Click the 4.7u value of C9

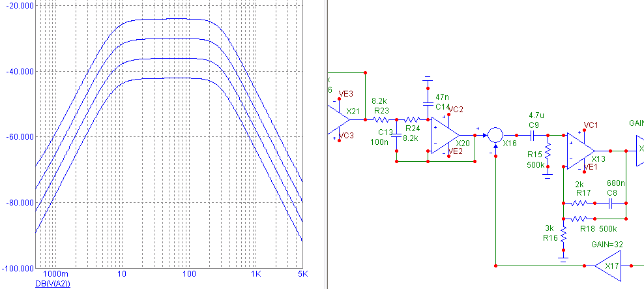pos(537,115)
